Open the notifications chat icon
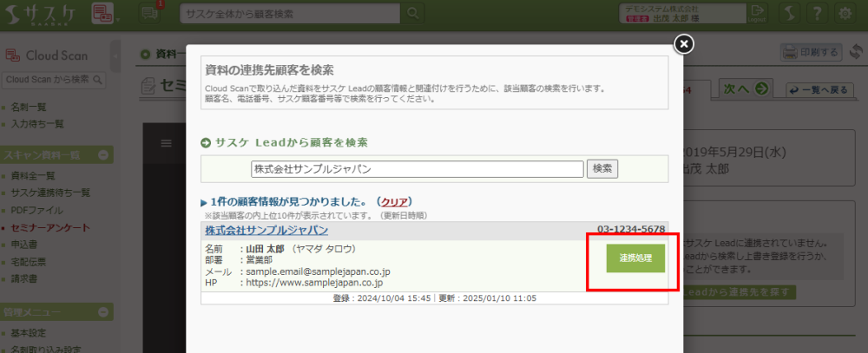This screenshot has height=353, width=868. (x=148, y=12)
